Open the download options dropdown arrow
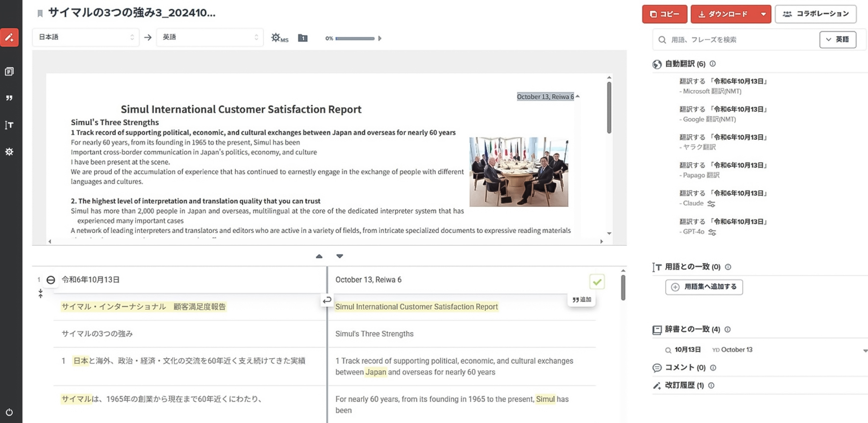The image size is (868, 423). coord(763,14)
